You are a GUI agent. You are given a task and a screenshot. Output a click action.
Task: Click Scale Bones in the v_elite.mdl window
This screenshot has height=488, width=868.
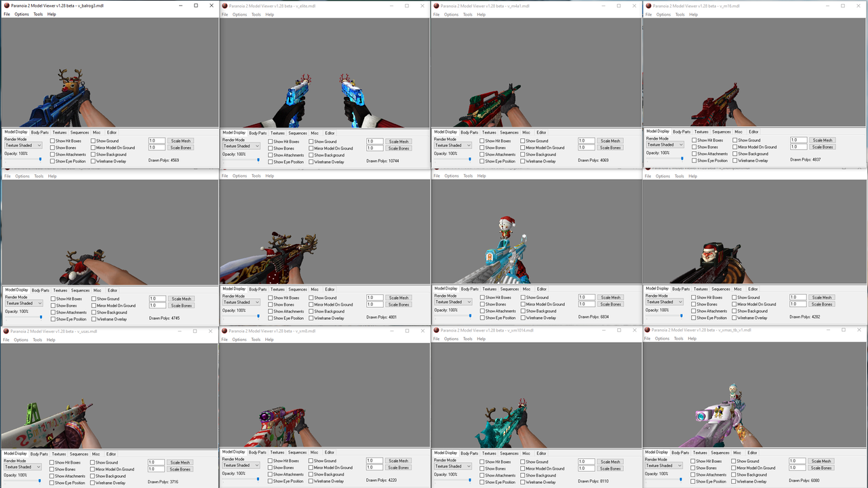click(x=399, y=148)
